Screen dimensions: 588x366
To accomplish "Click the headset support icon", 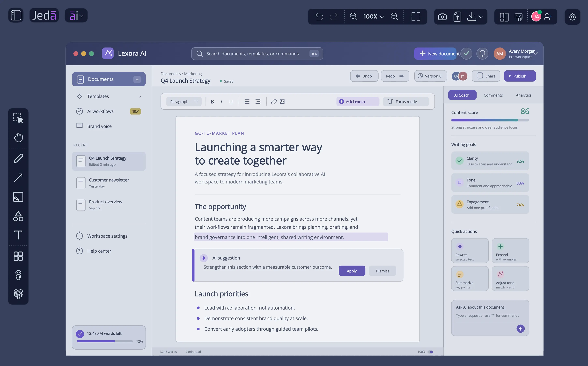I will click(482, 54).
